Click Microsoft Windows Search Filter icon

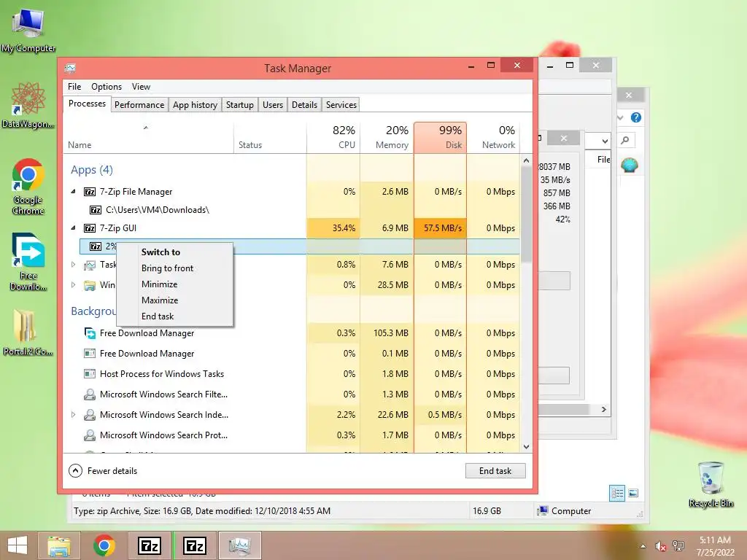click(x=90, y=394)
